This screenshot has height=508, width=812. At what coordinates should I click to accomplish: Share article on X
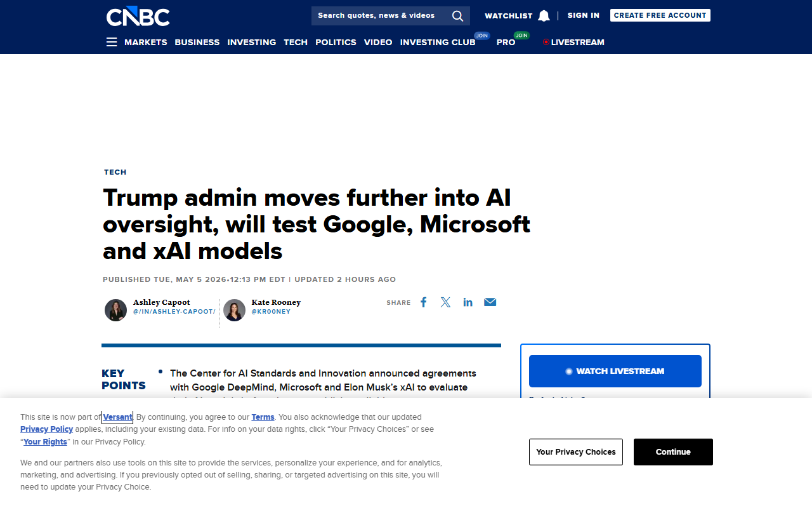(x=445, y=302)
